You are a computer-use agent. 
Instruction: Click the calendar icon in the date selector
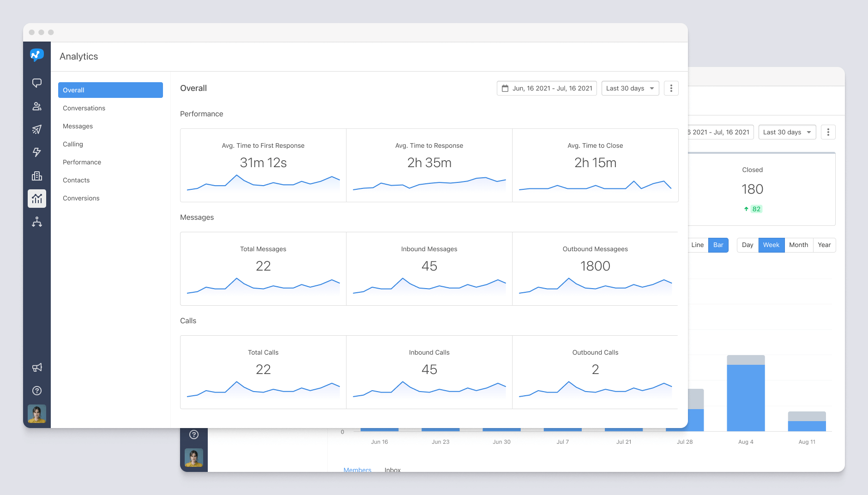tap(506, 88)
